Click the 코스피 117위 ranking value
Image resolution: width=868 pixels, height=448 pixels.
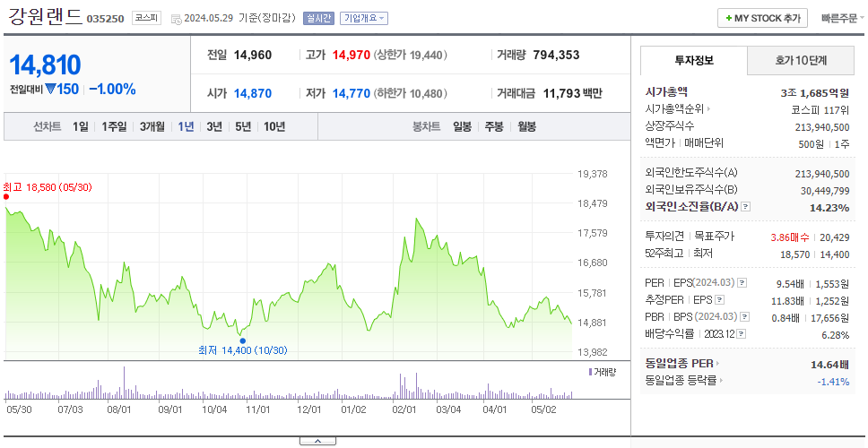tap(820, 109)
